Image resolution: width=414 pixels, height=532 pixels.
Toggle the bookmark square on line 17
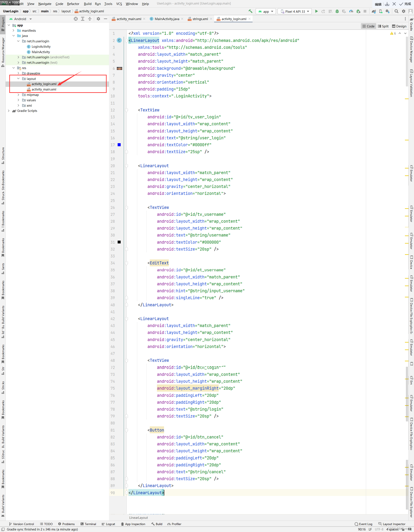pyautogui.click(x=119, y=145)
